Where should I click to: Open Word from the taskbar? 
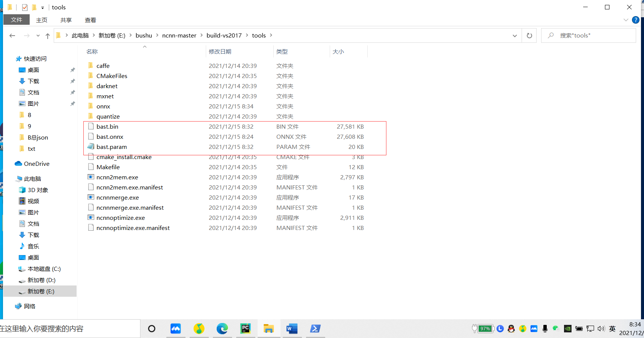(x=292, y=329)
